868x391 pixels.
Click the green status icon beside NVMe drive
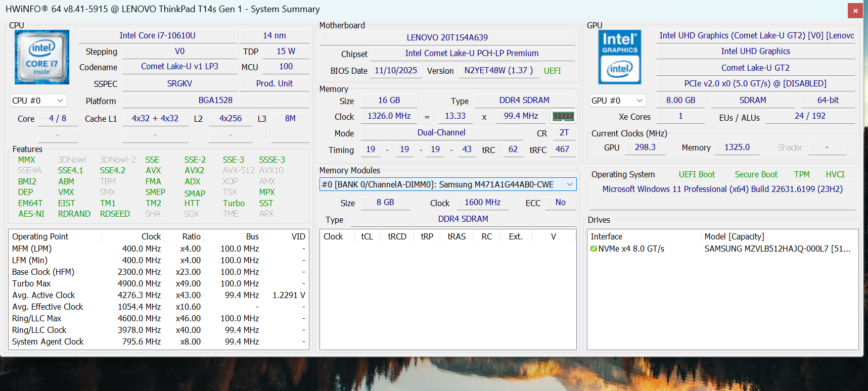593,249
